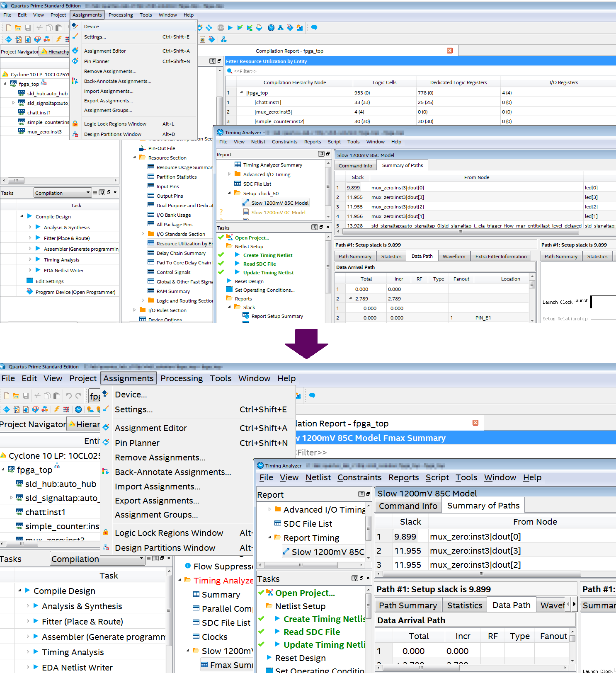Expand the I/O Rules Section folder
The image size is (616, 673).
tap(134, 310)
